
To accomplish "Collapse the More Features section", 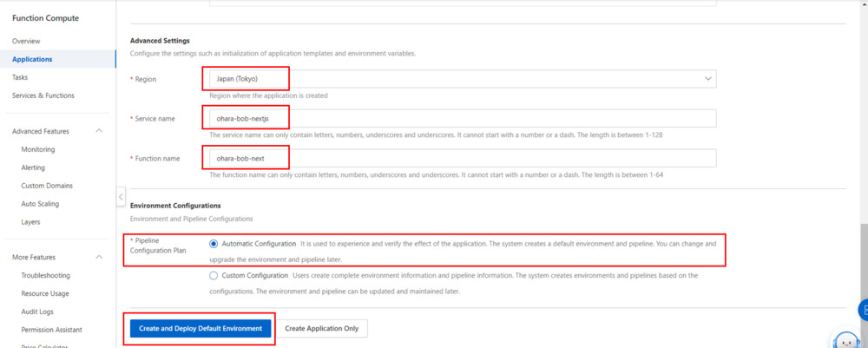I will [99, 257].
